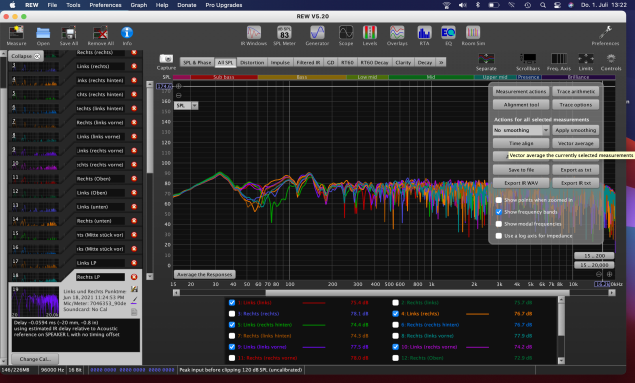This screenshot has width=635, height=383.
Task: Click the Rechts LP name field
Action: point(100,277)
